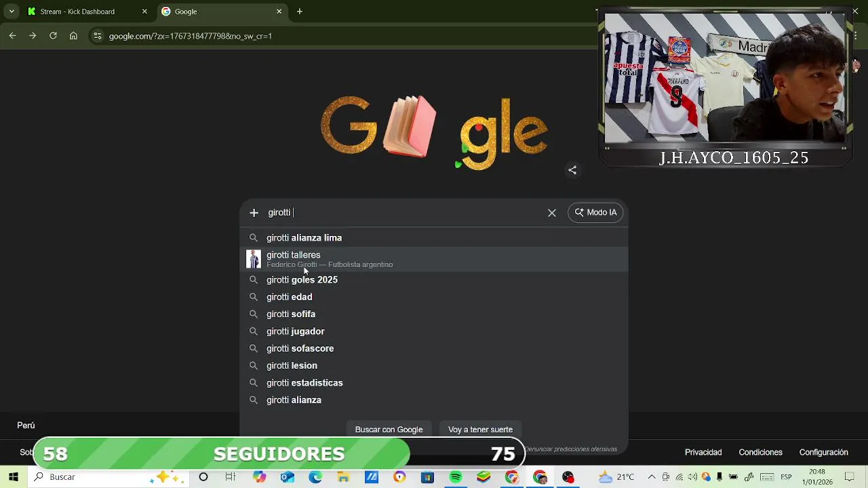Select suggestion girotti alianza lima
The image size is (868, 488).
point(434,238)
